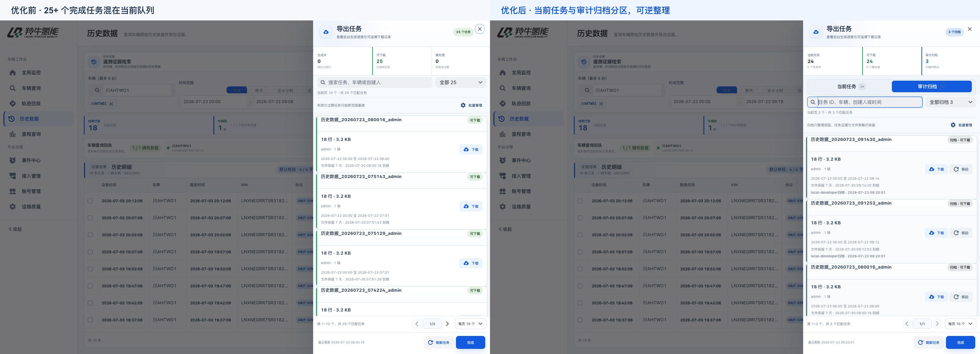The image size is (980, 354).
Task: Open 车辆查询 in the 优化后 screenshot sidebar
Action: tap(528, 88)
